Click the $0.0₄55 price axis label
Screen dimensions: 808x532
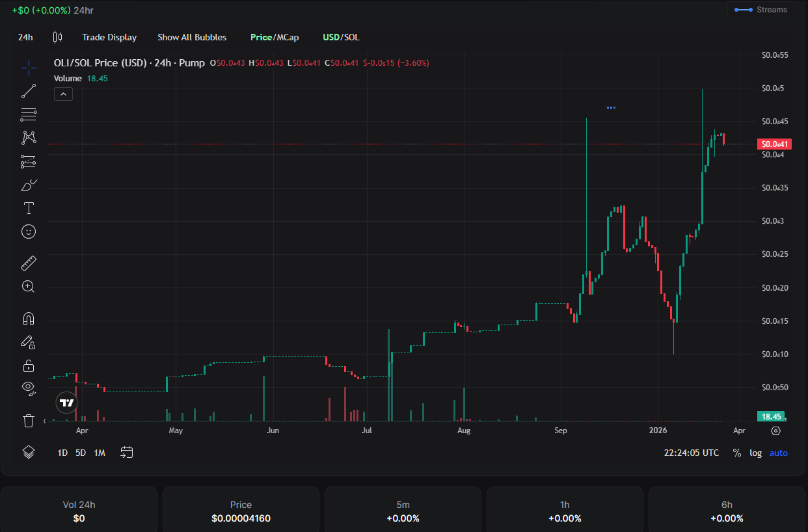pyautogui.click(x=775, y=55)
